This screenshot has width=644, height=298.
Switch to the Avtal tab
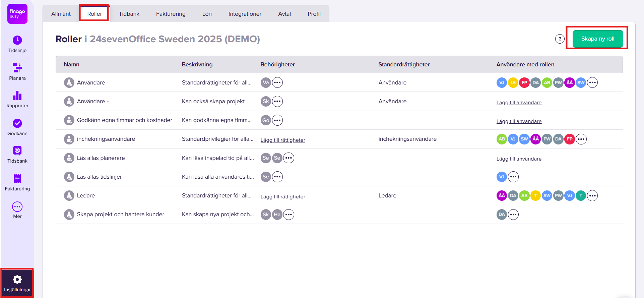(284, 14)
